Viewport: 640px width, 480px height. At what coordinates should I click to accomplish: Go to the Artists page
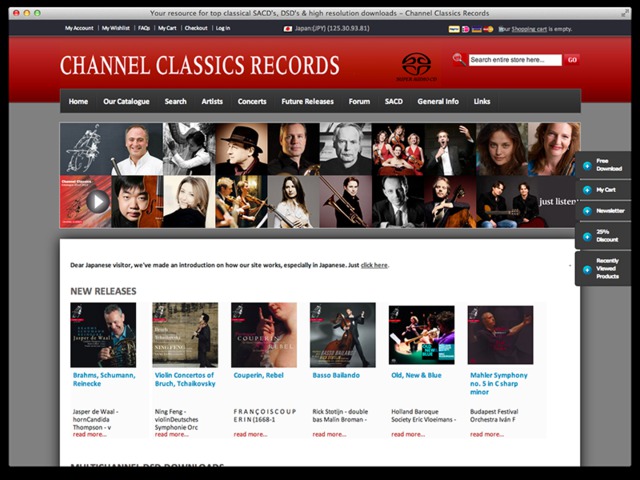coord(212,102)
